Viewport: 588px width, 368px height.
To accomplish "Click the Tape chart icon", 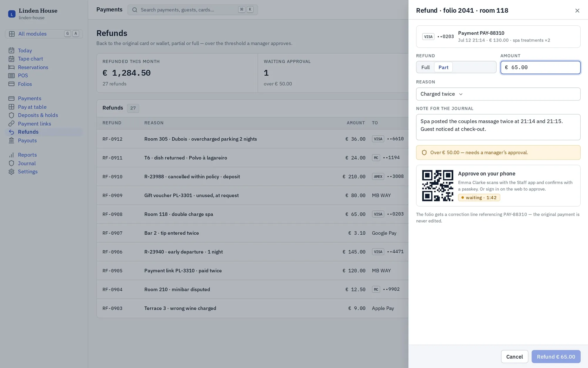I will click(11, 59).
